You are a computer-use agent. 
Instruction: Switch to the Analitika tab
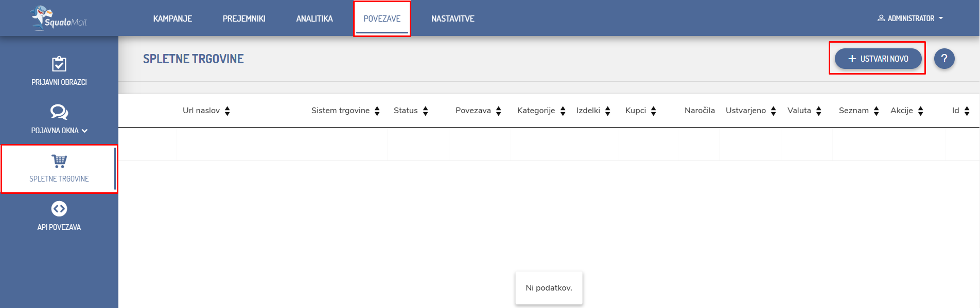(314, 19)
